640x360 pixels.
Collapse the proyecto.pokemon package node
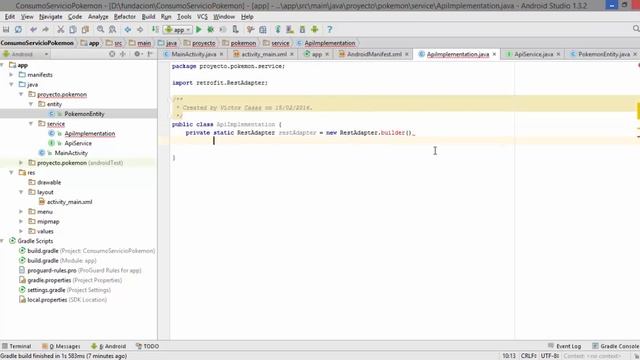click(21, 94)
